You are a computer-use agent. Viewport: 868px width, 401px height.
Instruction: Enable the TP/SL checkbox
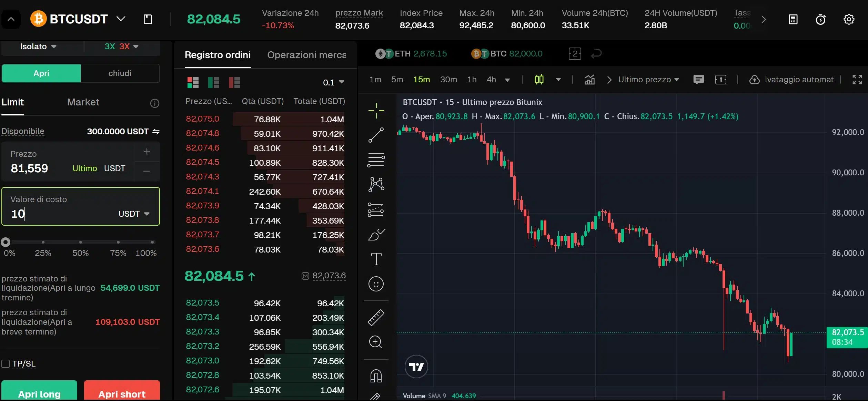[x=6, y=363]
